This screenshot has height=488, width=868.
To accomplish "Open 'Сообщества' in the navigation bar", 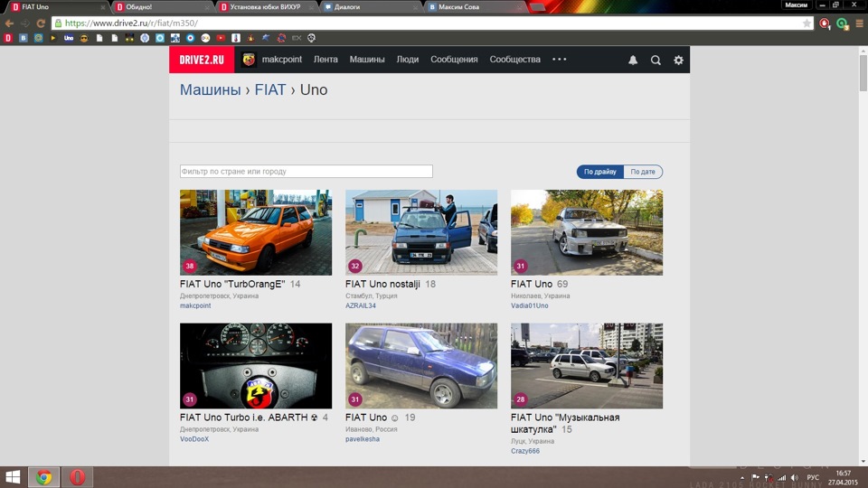I will point(514,60).
